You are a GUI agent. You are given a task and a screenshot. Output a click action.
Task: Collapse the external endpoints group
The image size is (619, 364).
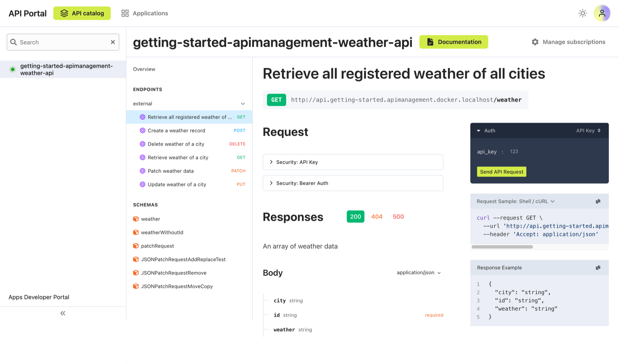pos(243,104)
